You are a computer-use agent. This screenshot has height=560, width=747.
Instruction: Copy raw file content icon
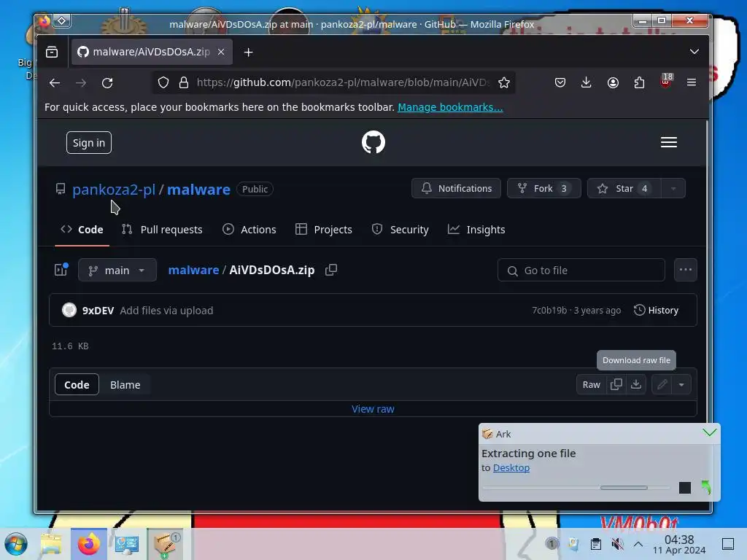[616, 384]
